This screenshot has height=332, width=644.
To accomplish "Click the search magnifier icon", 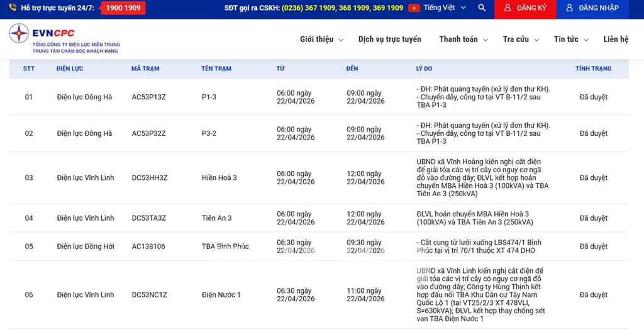I will click(482, 8).
